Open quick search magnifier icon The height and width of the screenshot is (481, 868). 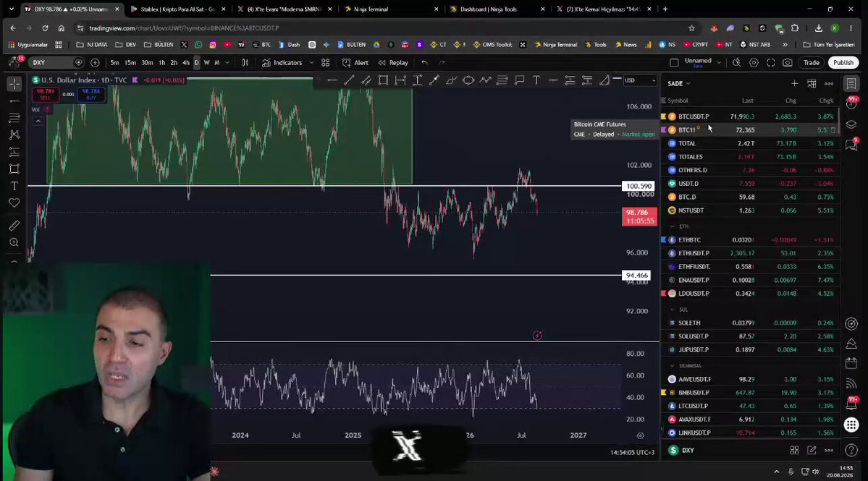(x=736, y=62)
